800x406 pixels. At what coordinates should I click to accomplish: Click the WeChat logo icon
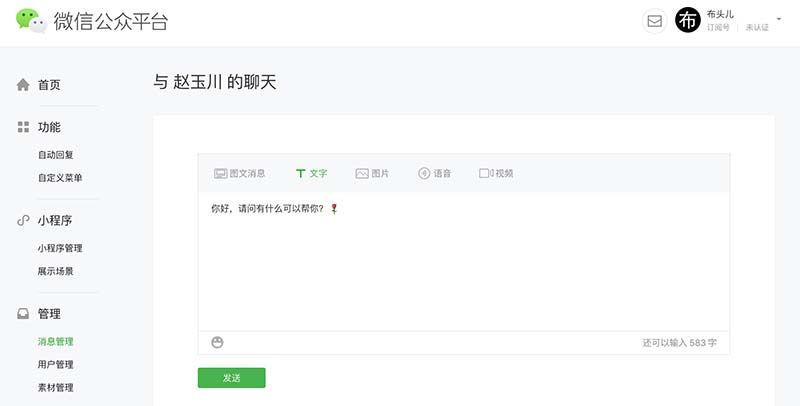31,20
